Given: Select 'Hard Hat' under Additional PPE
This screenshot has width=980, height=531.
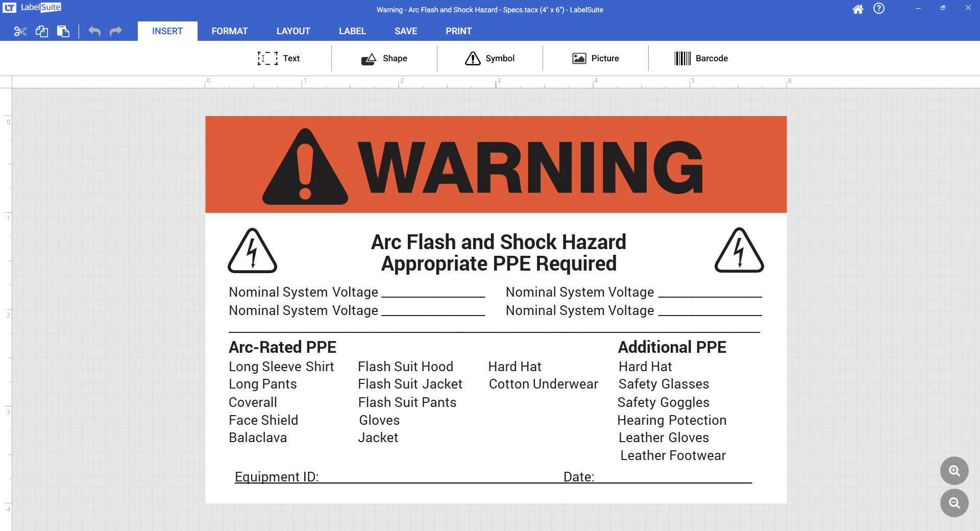Looking at the screenshot, I should (645, 367).
